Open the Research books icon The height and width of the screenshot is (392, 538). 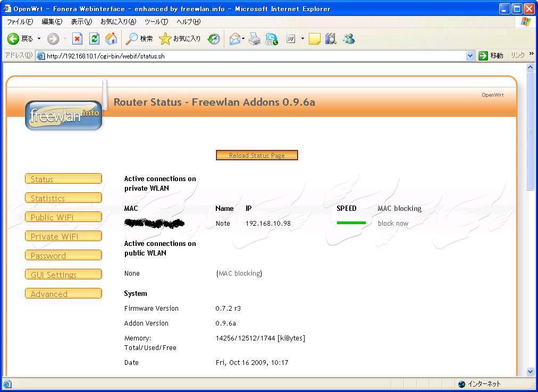331,39
